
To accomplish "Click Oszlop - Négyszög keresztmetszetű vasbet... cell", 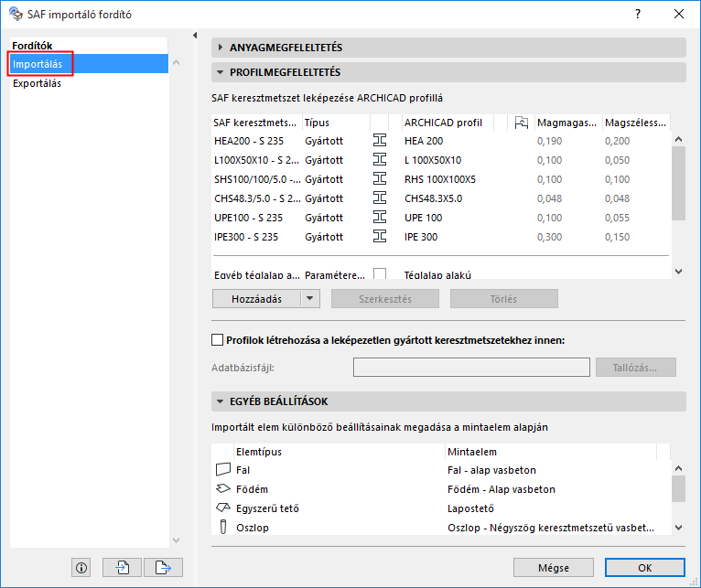I will 551,528.
